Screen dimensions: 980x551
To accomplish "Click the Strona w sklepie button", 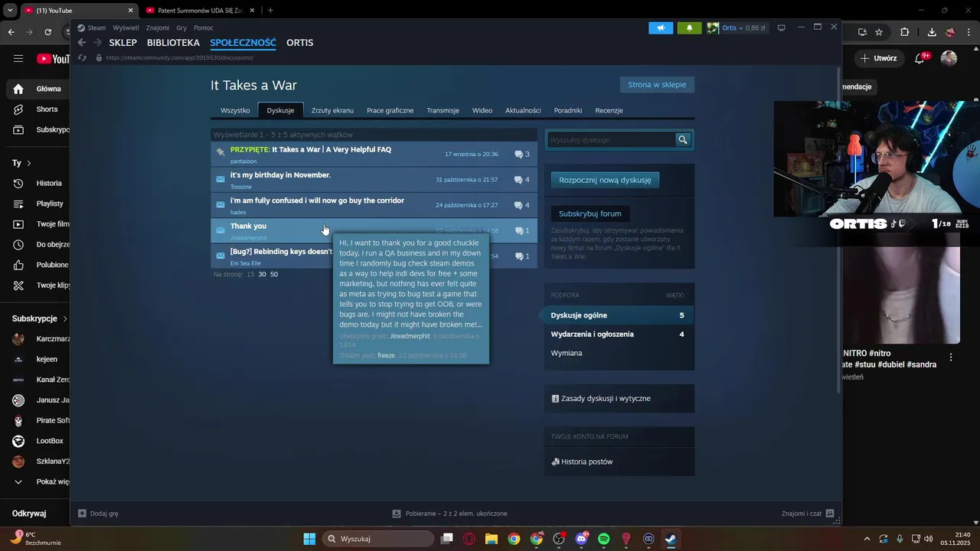I will 657,85.
